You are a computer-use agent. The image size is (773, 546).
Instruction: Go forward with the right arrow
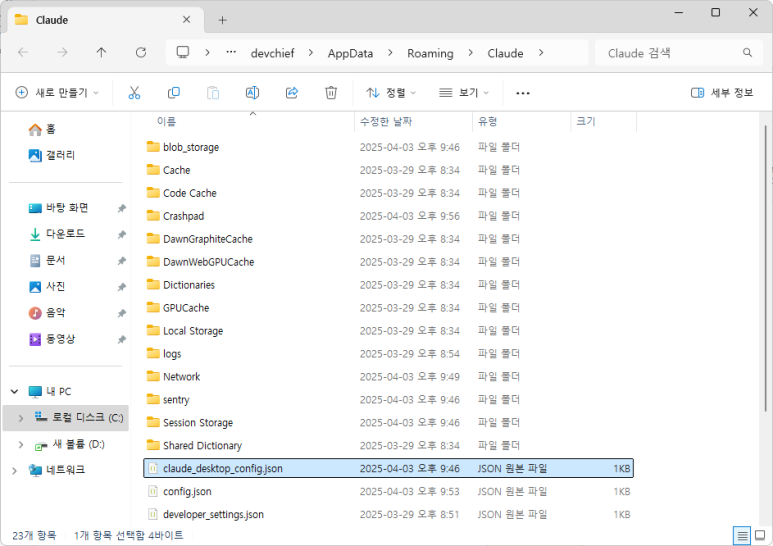(x=62, y=53)
